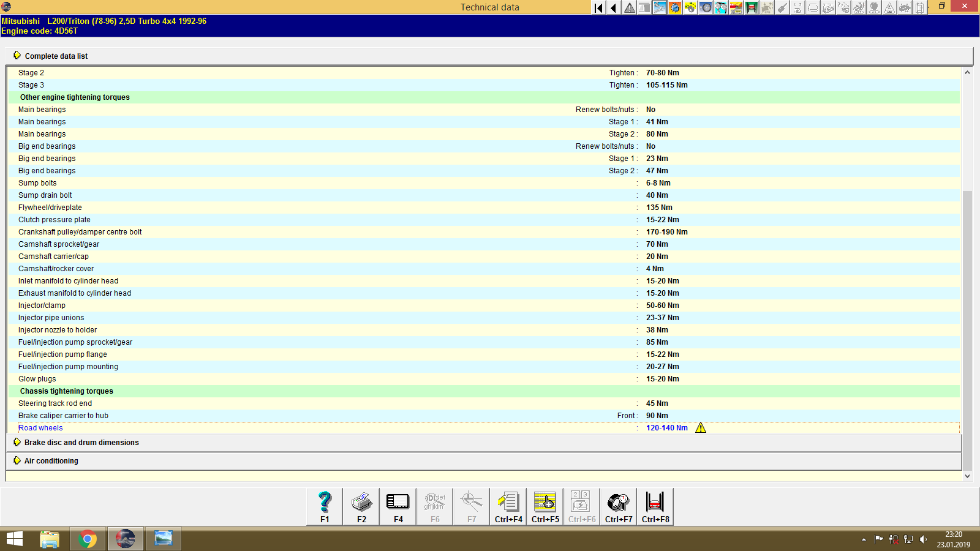The height and width of the screenshot is (551, 980).
Task: Print the data using the F2 printer icon
Action: (361, 506)
